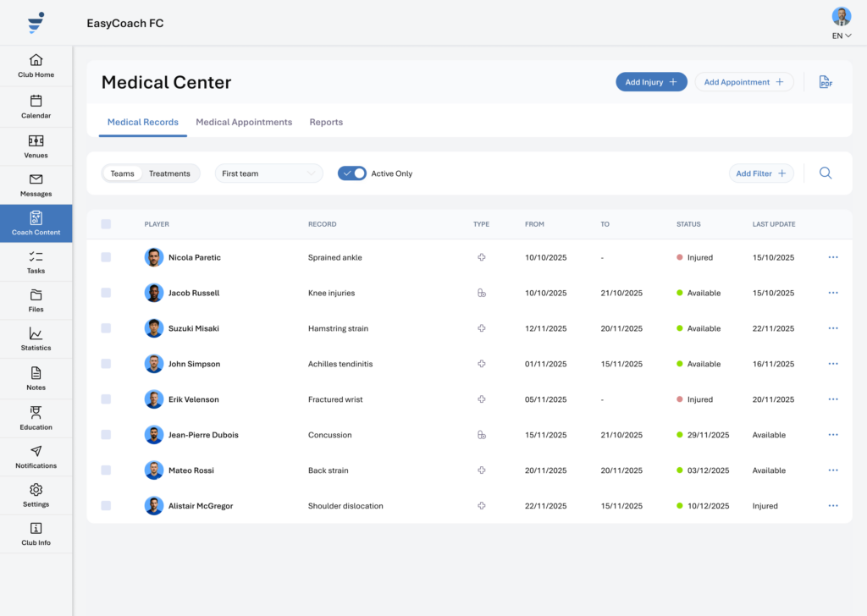Check the Mateo Rossi row checkbox

(x=106, y=470)
